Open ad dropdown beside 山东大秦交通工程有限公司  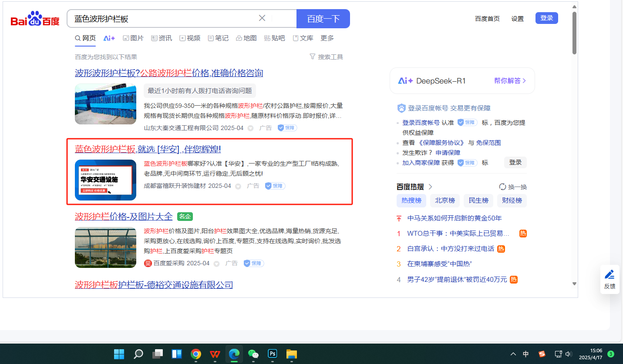coord(250,128)
